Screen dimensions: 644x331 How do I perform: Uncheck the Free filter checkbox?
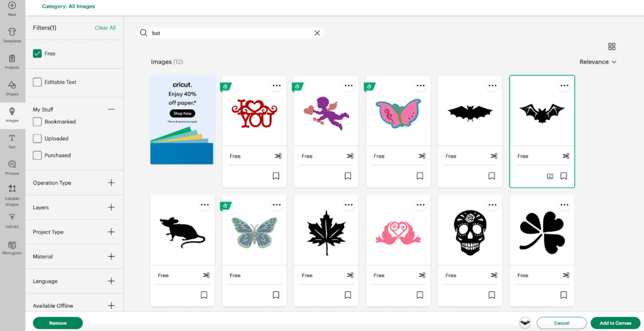[x=38, y=54]
